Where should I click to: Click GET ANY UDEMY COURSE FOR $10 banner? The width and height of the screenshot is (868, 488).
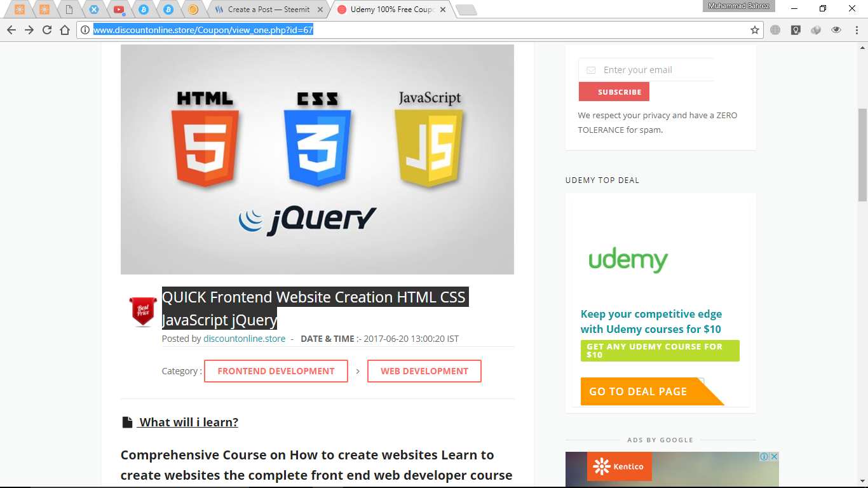pyautogui.click(x=660, y=351)
